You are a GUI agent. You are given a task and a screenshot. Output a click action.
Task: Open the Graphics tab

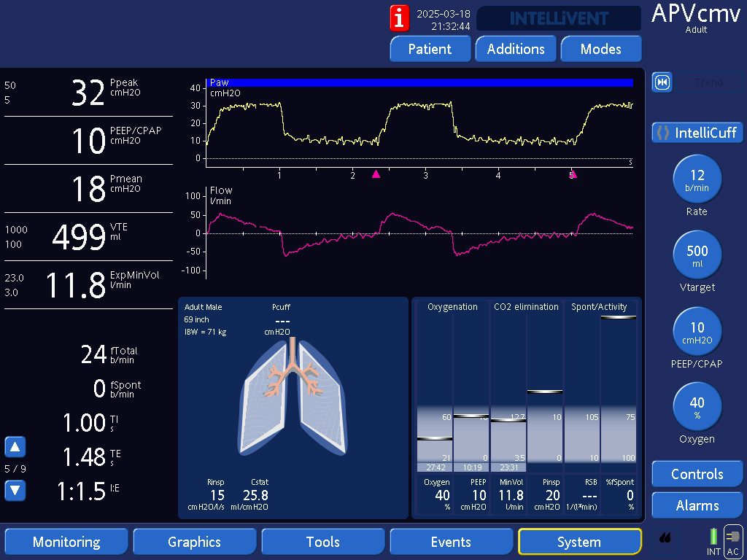point(194,542)
